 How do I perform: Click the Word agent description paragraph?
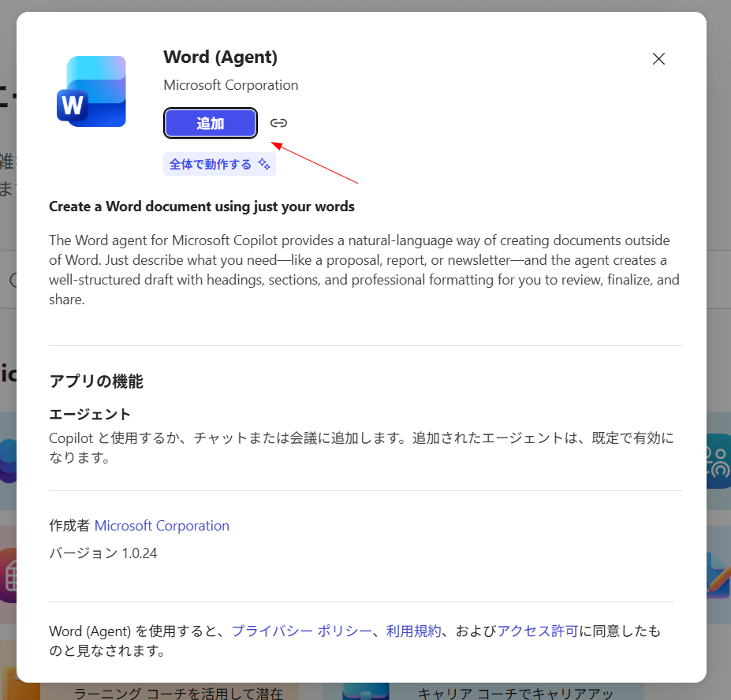pos(364,270)
